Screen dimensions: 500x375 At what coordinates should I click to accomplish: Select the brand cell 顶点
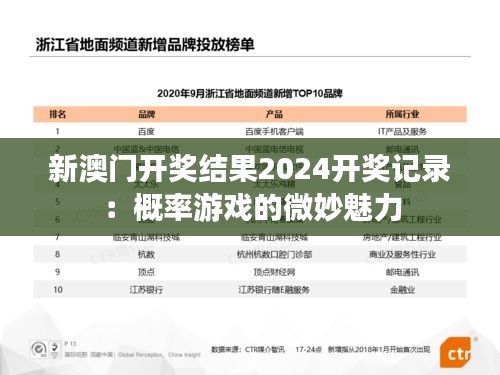146,272
